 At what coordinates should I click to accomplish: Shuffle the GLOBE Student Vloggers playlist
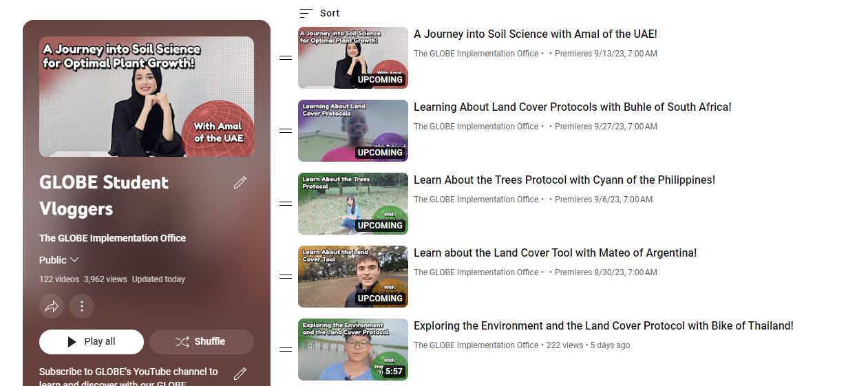(x=202, y=342)
